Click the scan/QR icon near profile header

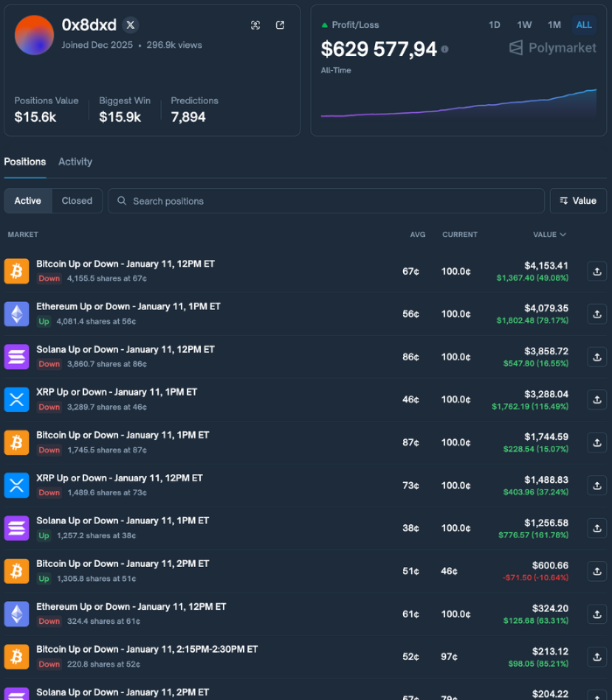tap(255, 25)
